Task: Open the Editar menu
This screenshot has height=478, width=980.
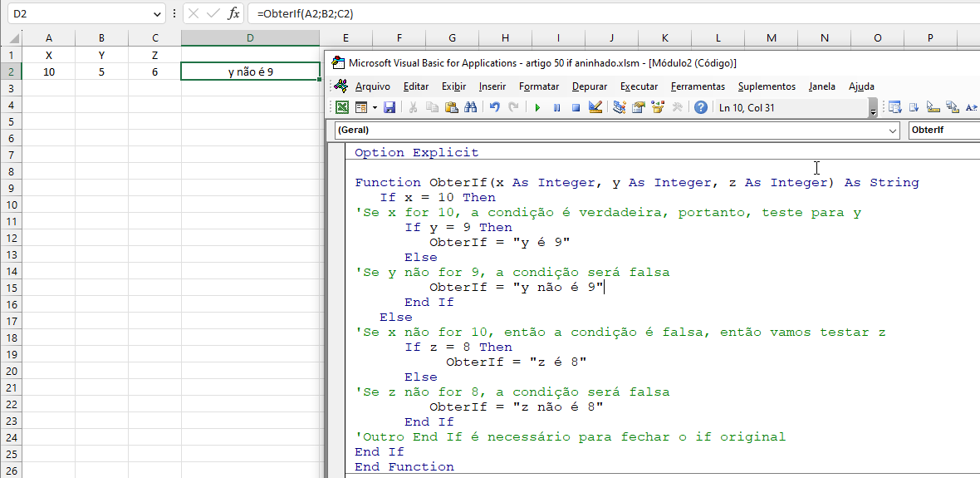Action: coord(416,86)
